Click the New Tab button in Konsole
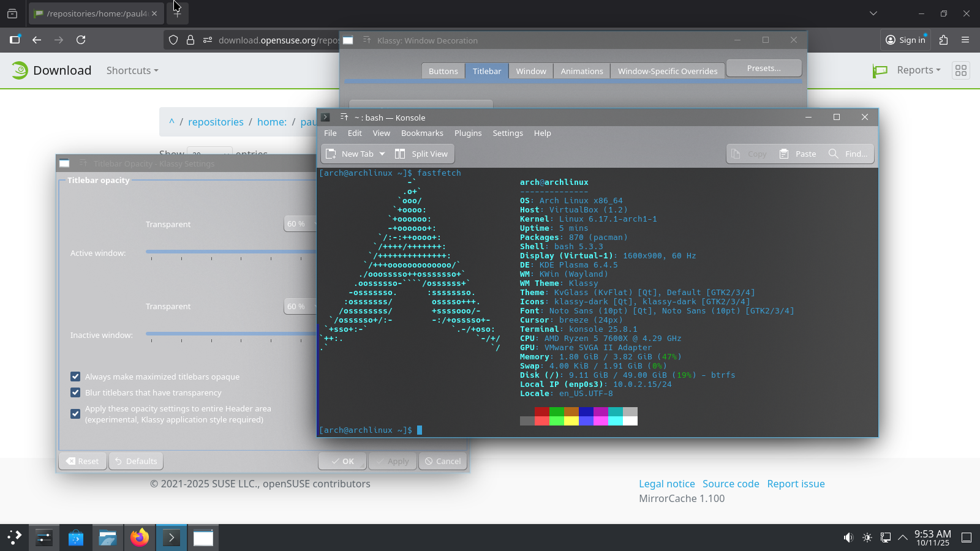The image size is (980, 551). (349, 154)
